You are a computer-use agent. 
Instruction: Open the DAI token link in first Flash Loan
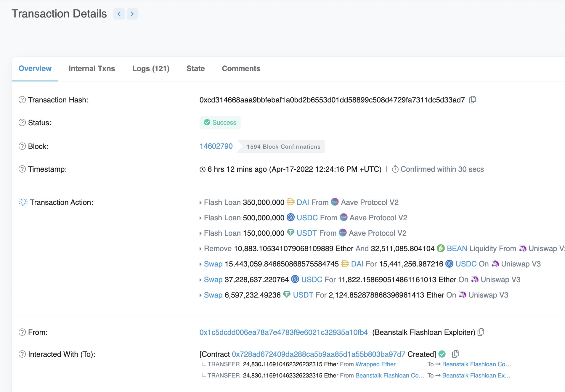(303, 202)
